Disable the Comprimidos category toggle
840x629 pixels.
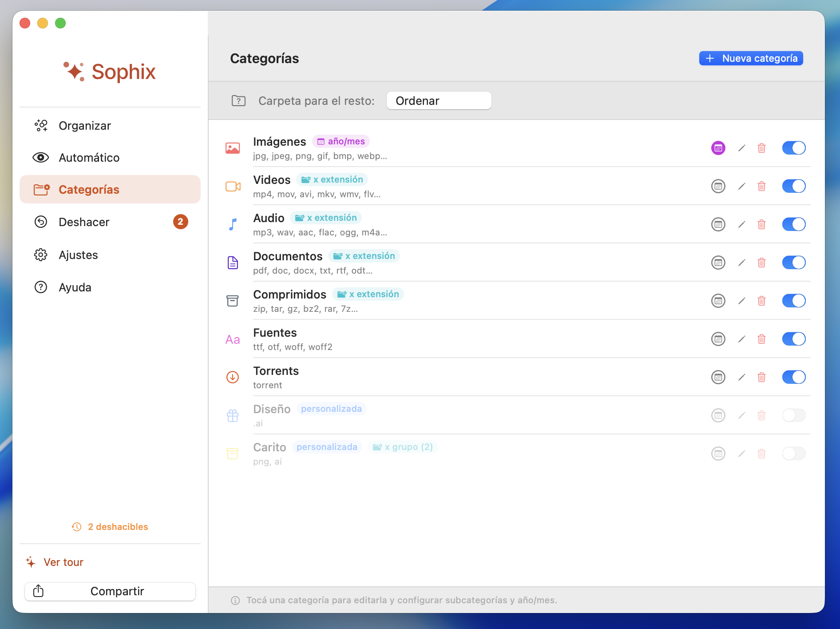coord(794,301)
